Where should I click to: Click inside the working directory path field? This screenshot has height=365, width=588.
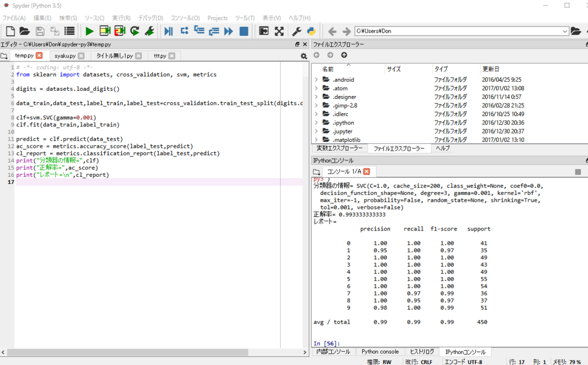pyautogui.click(x=458, y=31)
